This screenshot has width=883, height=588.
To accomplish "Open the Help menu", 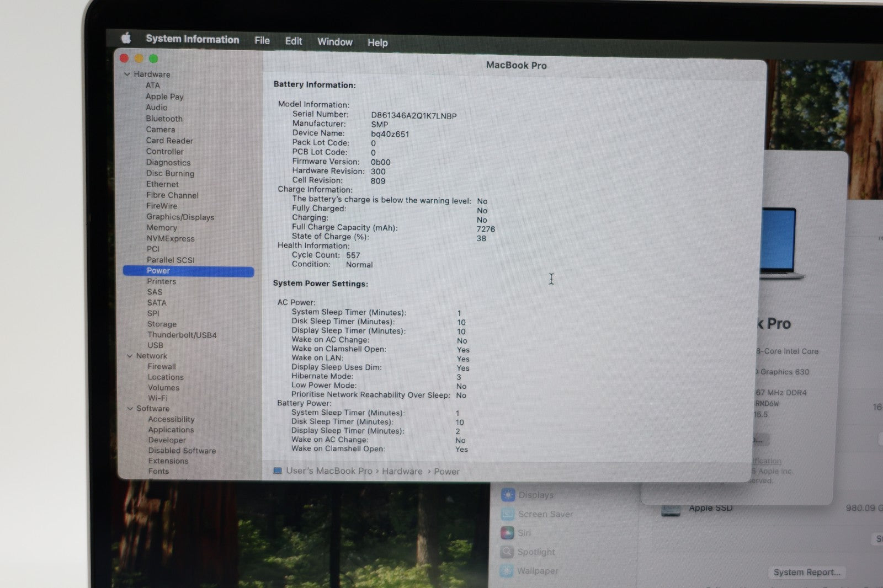I will coord(377,42).
